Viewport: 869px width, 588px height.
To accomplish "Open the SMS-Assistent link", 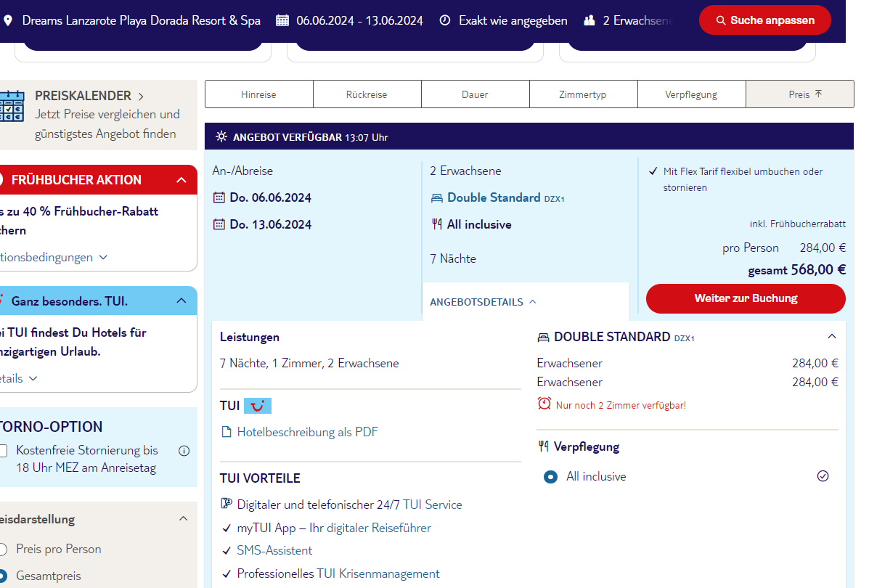I will point(274,550).
